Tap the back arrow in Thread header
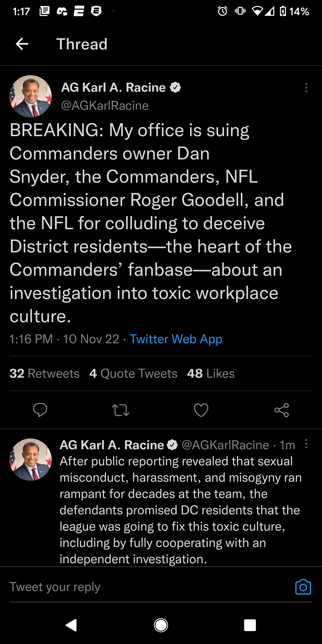The height and width of the screenshot is (644, 322). 22,44
